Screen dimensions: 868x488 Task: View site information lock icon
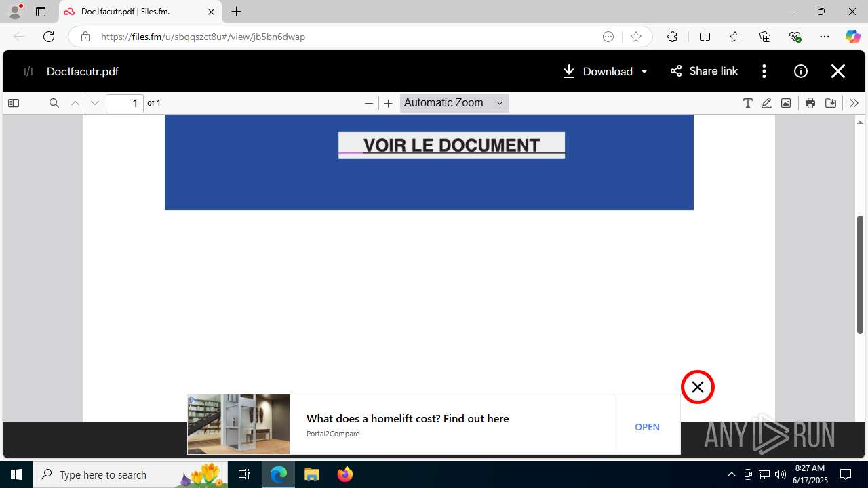tap(85, 37)
